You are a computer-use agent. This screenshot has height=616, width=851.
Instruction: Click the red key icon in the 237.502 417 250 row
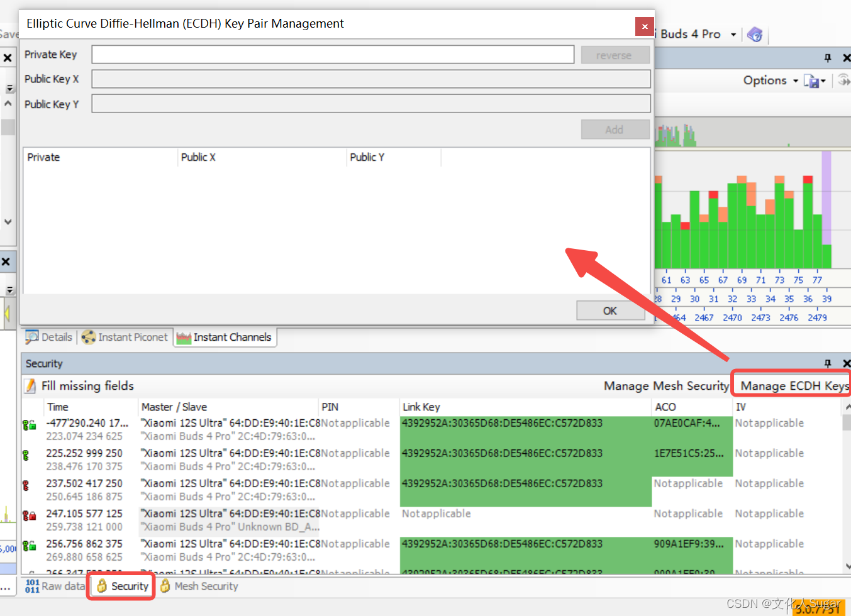(26, 485)
